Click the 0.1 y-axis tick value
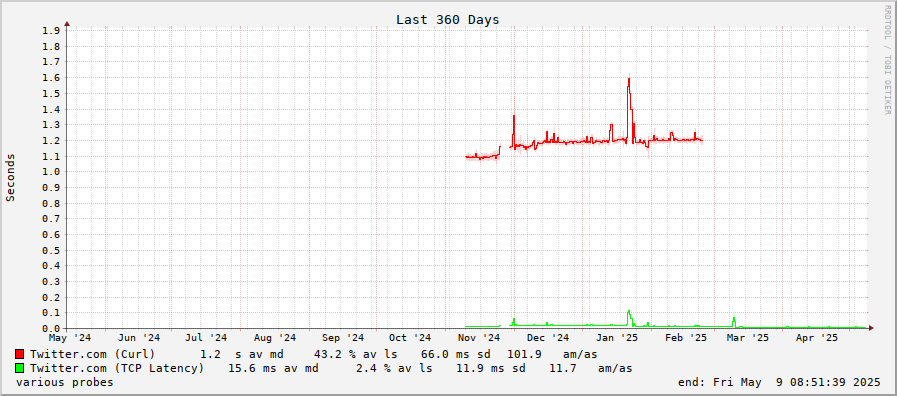The height and width of the screenshot is (396, 897). (x=51, y=313)
